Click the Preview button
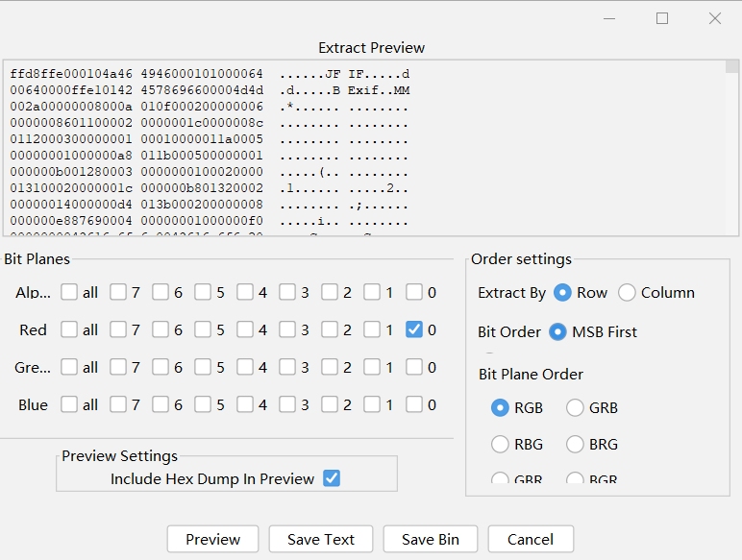Viewport: 742px width, 560px height. point(212,539)
